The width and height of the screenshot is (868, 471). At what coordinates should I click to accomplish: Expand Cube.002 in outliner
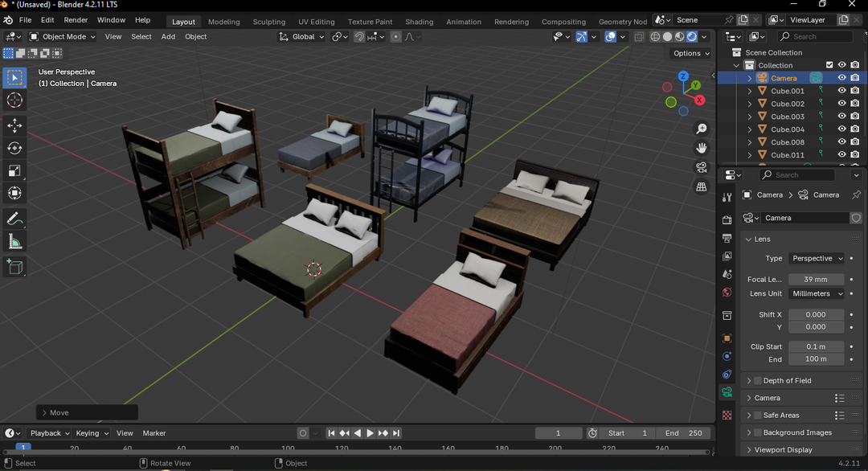[x=750, y=104]
